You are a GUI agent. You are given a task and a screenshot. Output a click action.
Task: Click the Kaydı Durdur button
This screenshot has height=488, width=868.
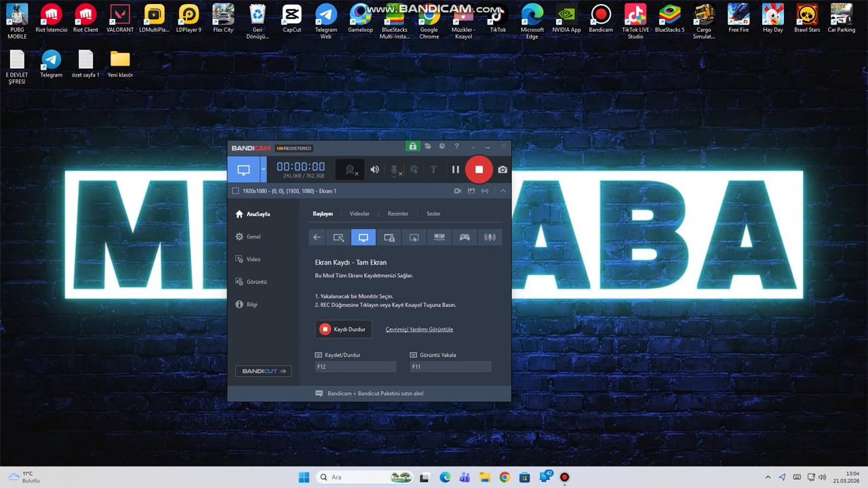coord(344,329)
